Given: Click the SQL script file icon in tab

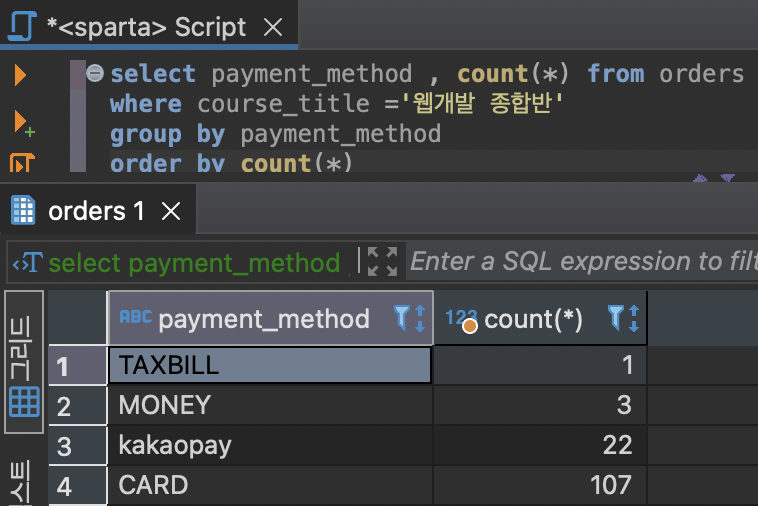Looking at the screenshot, I should coord(22,27).
